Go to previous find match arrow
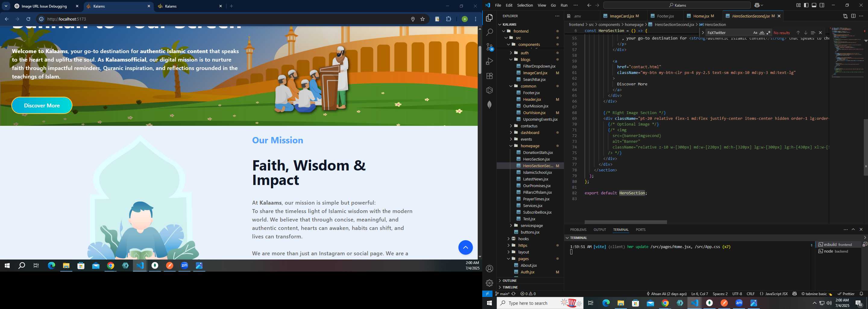868x309 pixels. tap(798, 33)
